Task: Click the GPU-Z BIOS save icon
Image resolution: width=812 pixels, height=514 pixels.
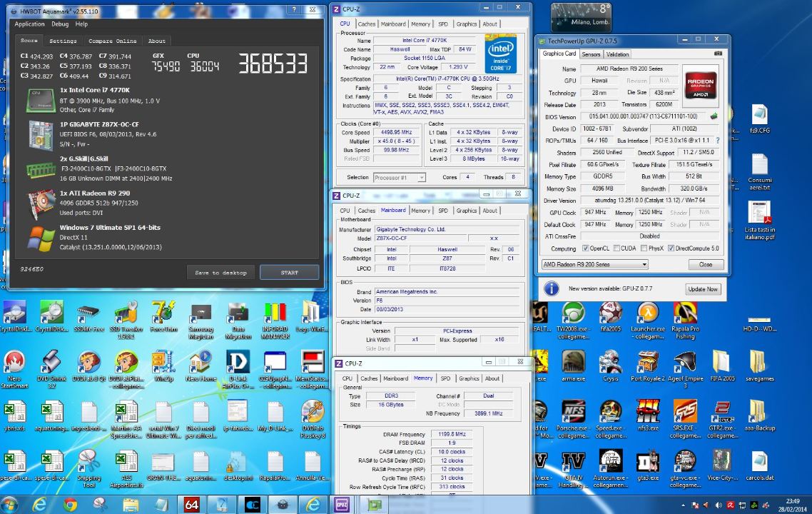Action: pyautogui.click(x=714, y=116)
